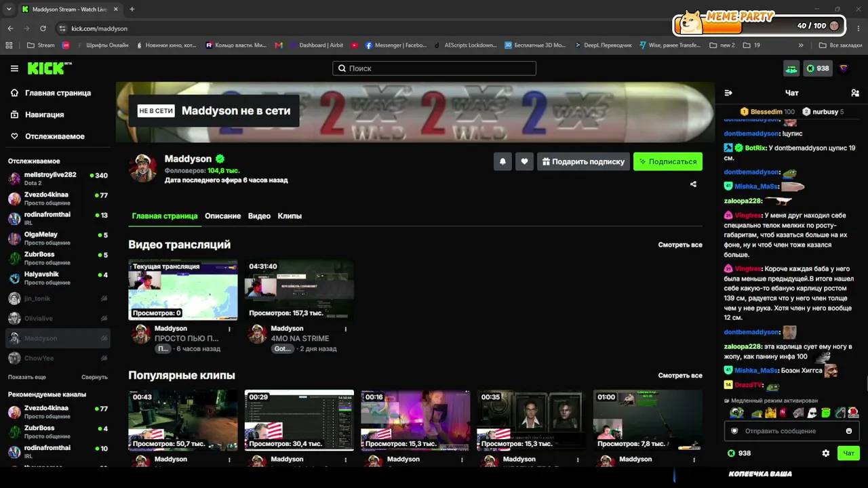The image size is (868, 488).
Task: Play the 00:29 popular clip
Action: tap(299, 420)
